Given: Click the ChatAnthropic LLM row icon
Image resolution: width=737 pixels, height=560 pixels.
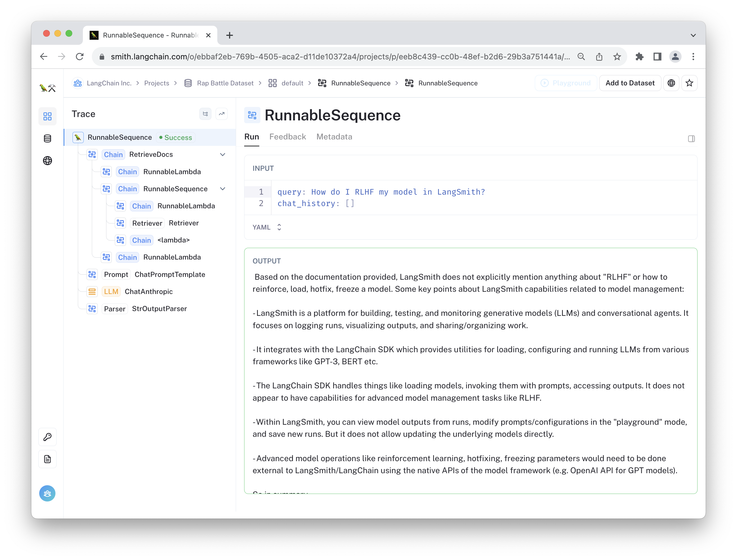Looking at the screenshot, I should (92, 292).
